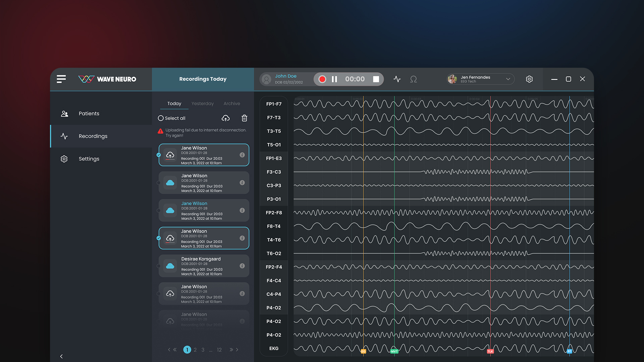Go to page 3 of recordings
The height and width of the screenshot is (362, 644).
[203, 350]
